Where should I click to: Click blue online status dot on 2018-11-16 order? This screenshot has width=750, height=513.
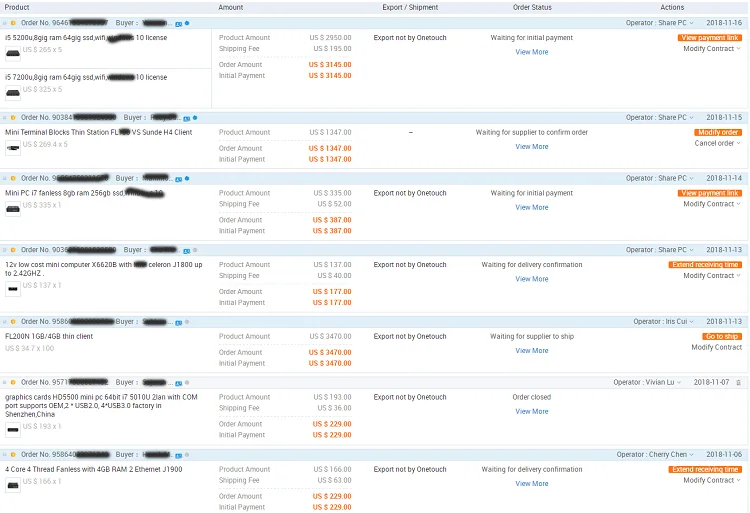click(x=187, y=22)
